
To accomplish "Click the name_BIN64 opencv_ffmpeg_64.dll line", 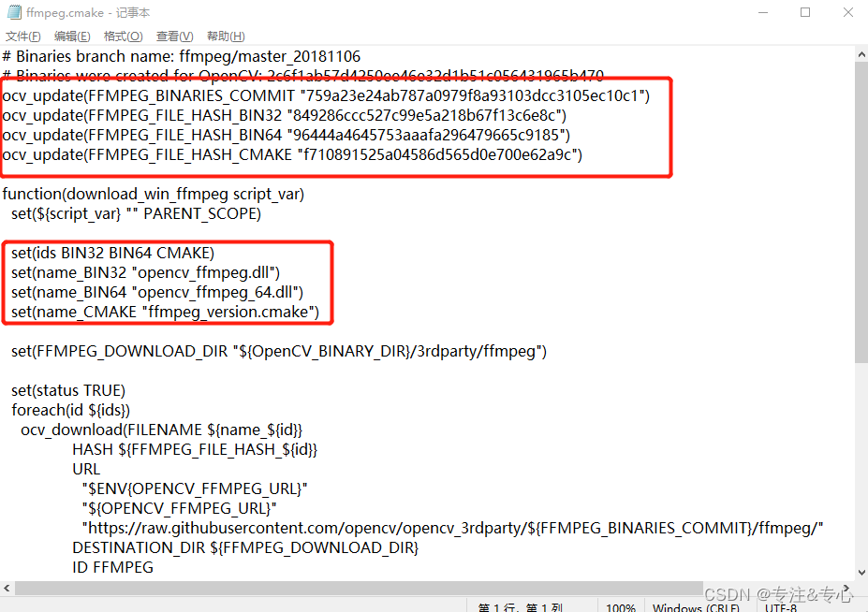I will coord(157,292).
